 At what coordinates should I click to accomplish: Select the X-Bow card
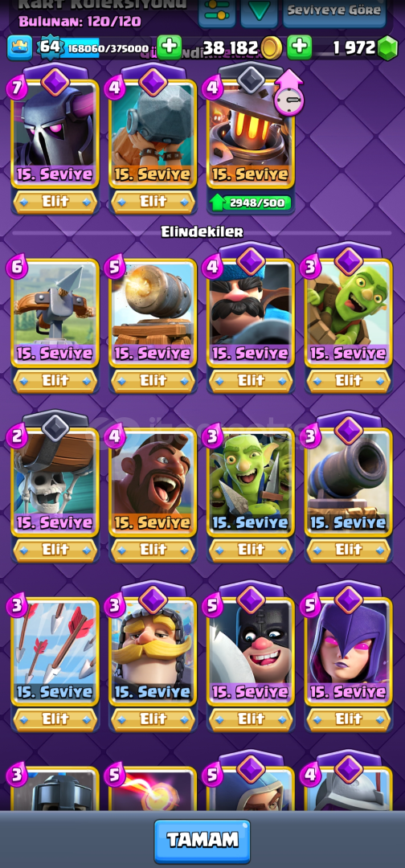[55, 314]
